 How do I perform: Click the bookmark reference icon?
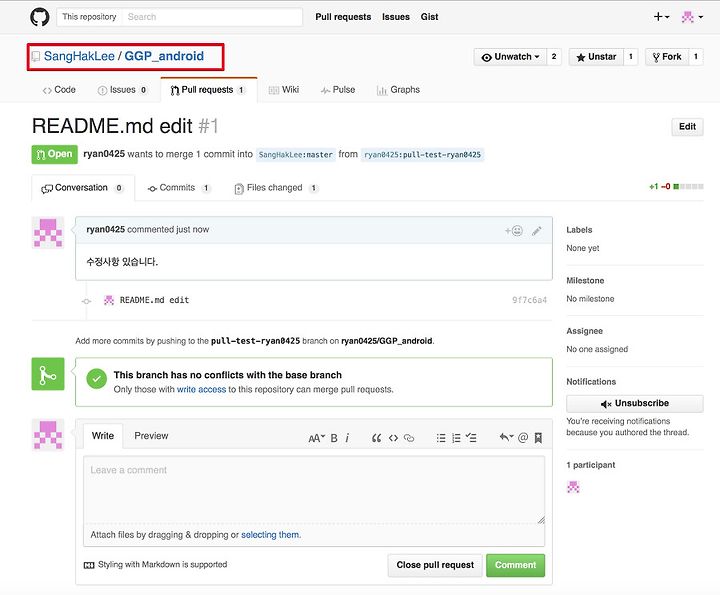538,438
